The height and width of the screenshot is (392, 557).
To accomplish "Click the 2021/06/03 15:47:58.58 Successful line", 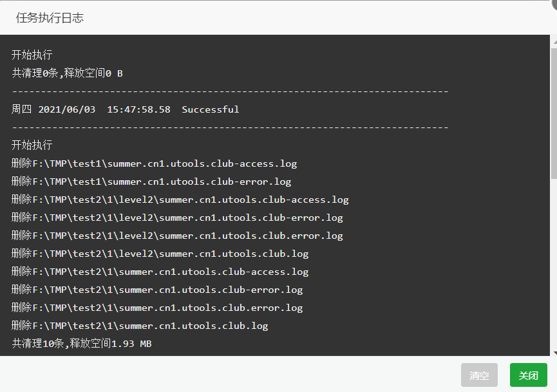I will tap(125, 109).
